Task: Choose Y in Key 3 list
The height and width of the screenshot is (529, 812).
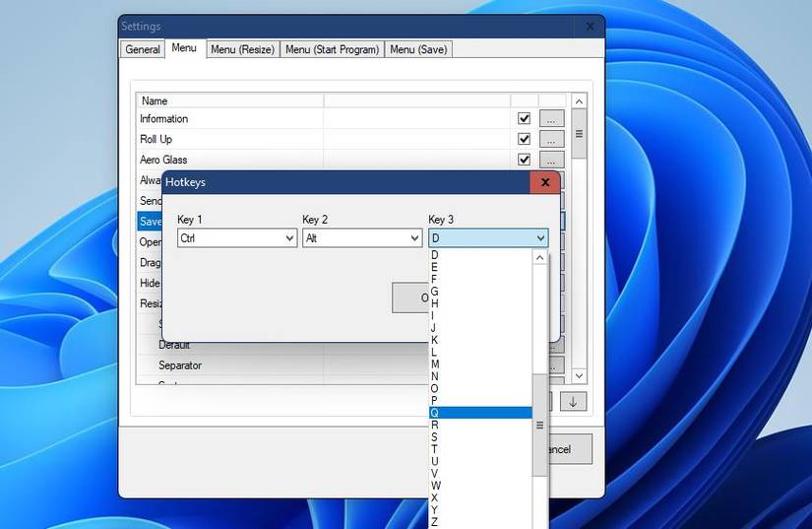Action: [481, 510]
